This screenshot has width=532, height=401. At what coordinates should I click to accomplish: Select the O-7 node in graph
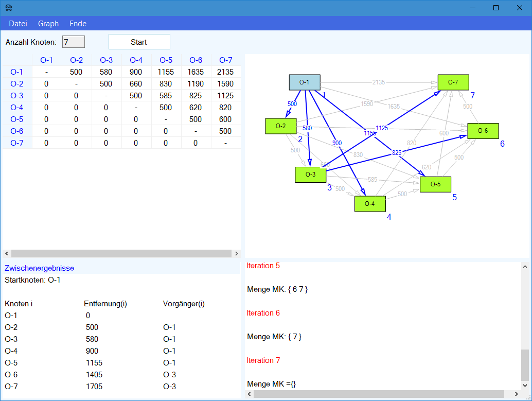pyautogui.click(x=453, y=82)
